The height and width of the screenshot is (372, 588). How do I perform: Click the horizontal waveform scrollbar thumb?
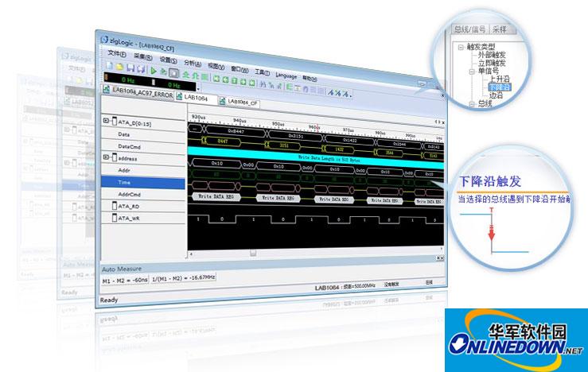click(x=253, y=254)
